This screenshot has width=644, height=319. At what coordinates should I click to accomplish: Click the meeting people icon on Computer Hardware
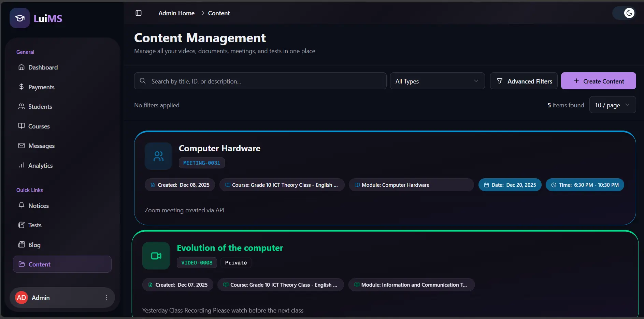pyautogui.click(x=158, y=156)
